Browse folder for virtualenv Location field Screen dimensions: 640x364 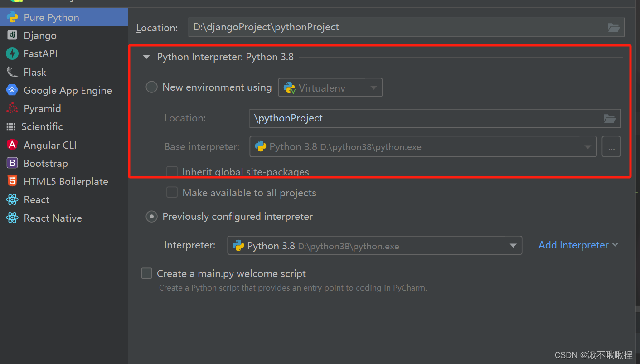[610, 118]
